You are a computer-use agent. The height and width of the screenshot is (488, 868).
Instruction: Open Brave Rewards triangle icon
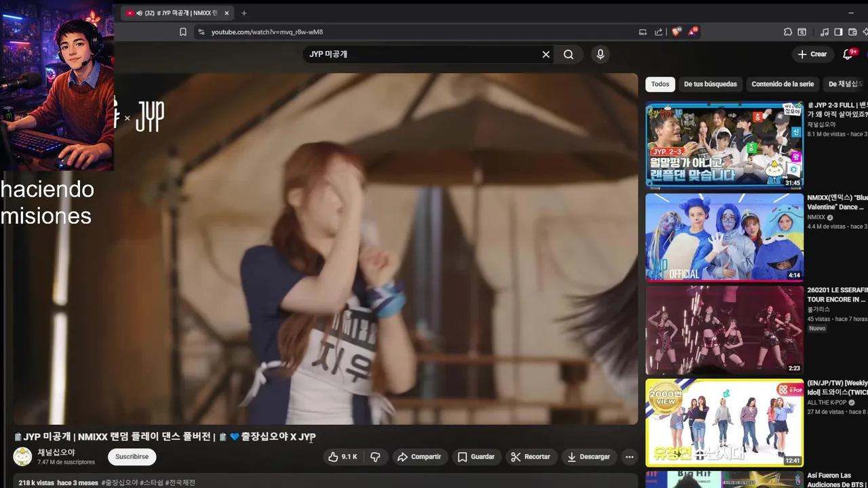[692, 31]
